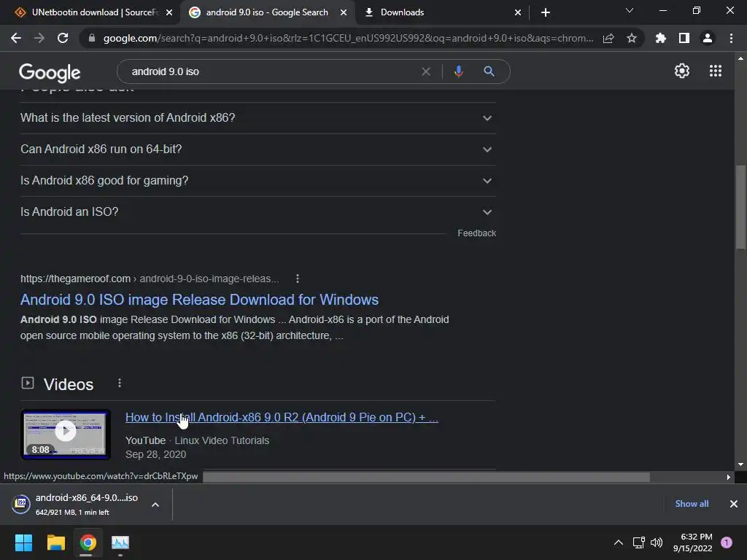Click the Google logo
The width and height of the screenshot is (747, 560).
50,72
